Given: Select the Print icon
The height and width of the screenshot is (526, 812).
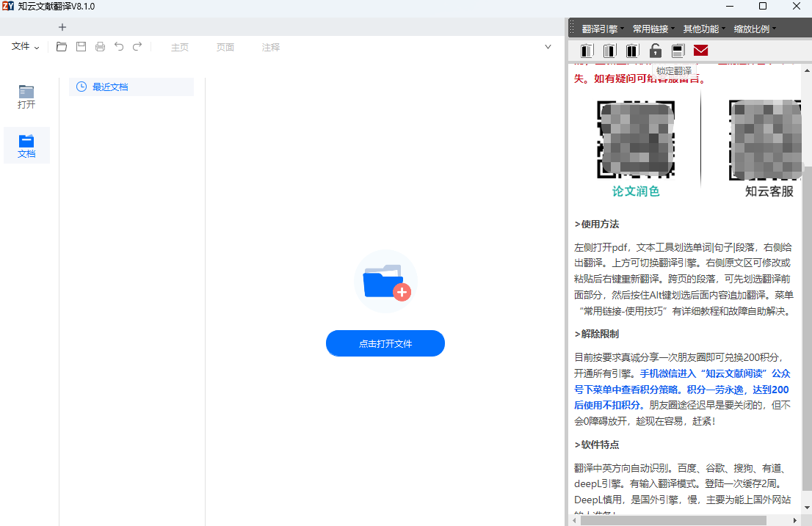Looking at the screenshot, I should click(x=100, y=46).
